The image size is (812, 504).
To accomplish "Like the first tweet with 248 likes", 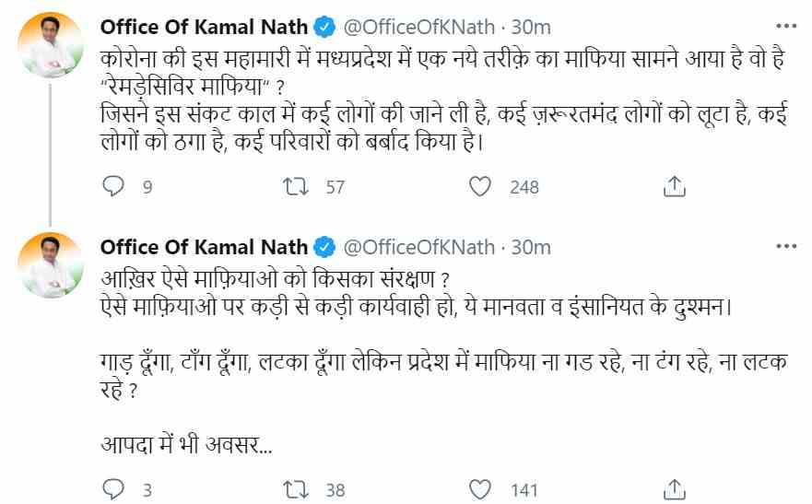I will point(480,187).
